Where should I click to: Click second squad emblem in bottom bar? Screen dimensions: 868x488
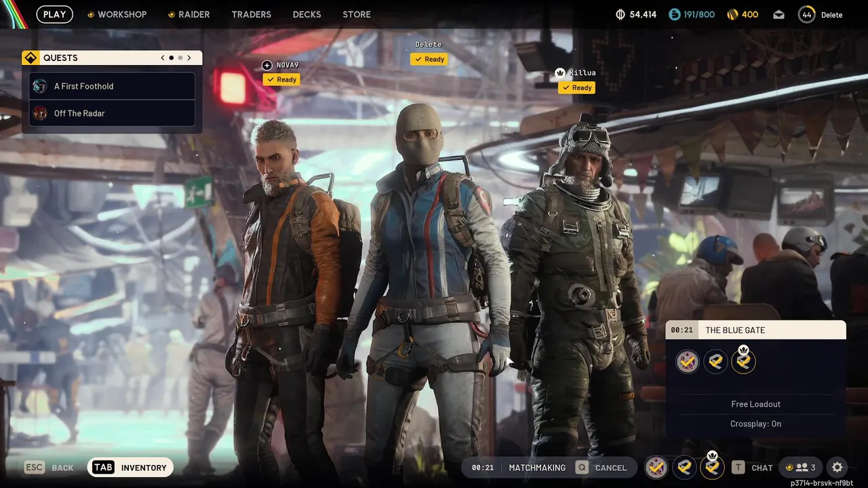[684, 467]
